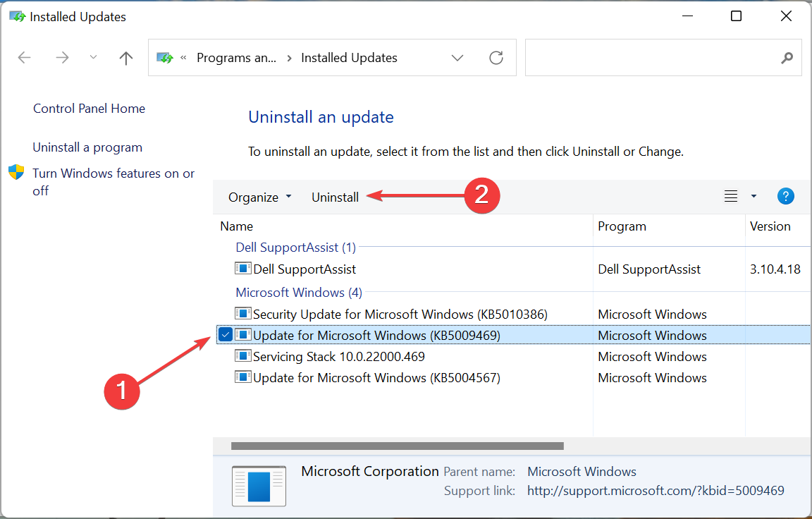Screen dimensions: 812x519
Task: Select Servicing Stack 10.0.22000.469 entry
Action: [338, 357]
